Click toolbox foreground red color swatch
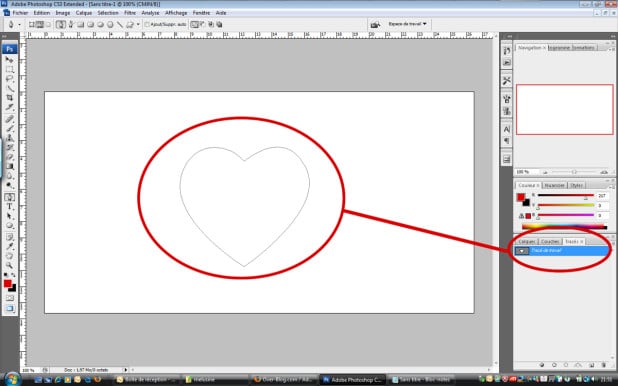The width and height of the screenshot is (618, 386). (x=7, y=283)
